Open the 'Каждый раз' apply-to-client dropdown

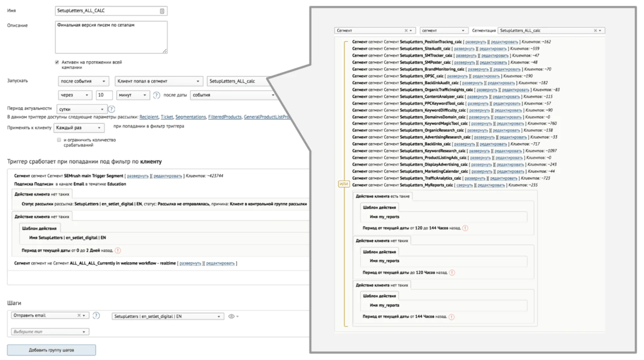tap(79, 128)
